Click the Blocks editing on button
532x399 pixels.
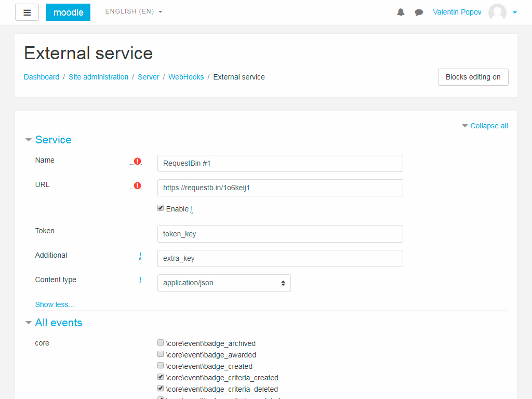473,77
